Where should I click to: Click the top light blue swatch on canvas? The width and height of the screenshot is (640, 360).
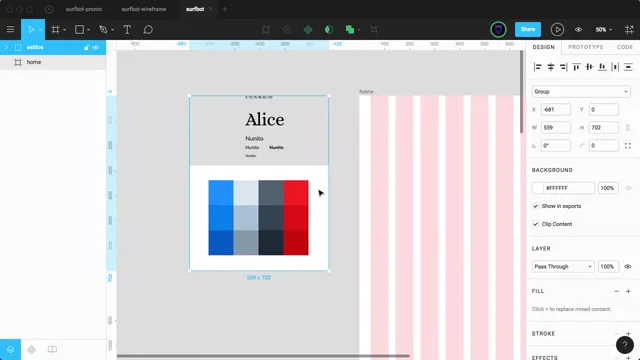tap(246, 193)
